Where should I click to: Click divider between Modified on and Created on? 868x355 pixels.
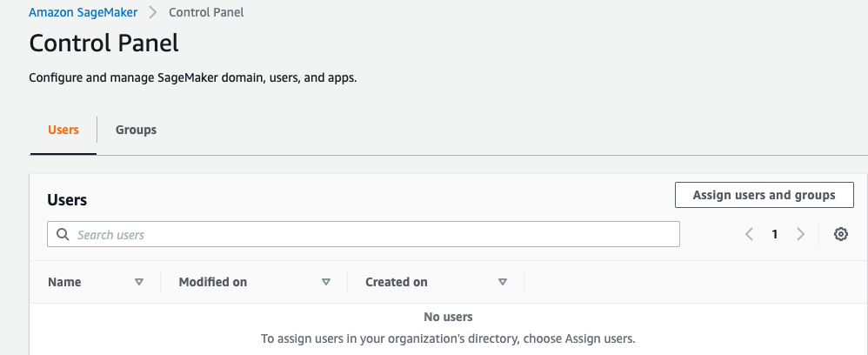tap(347, 282)
